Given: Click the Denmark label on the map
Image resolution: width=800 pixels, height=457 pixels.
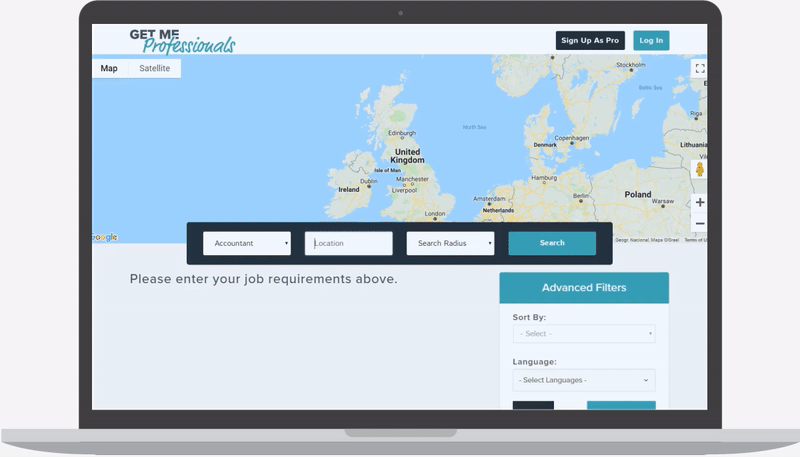Looking at the screenshot, I should 545,145.
